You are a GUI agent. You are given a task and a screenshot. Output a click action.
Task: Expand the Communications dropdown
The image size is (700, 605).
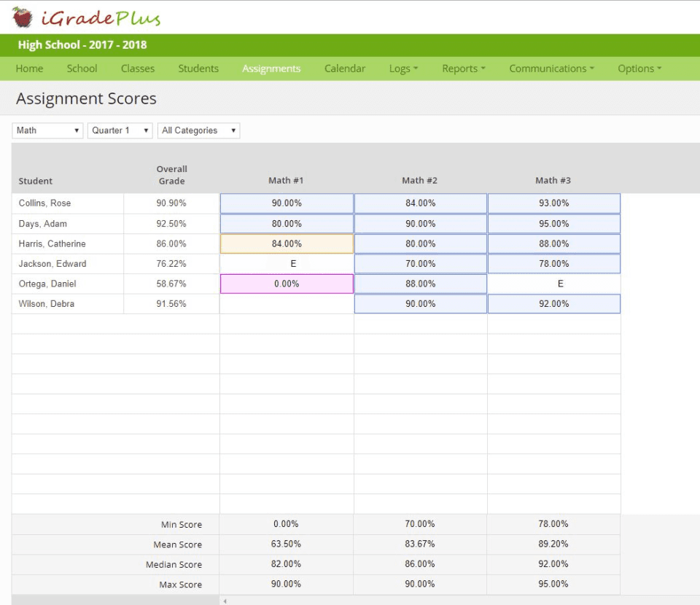click(x=551, y=68)
